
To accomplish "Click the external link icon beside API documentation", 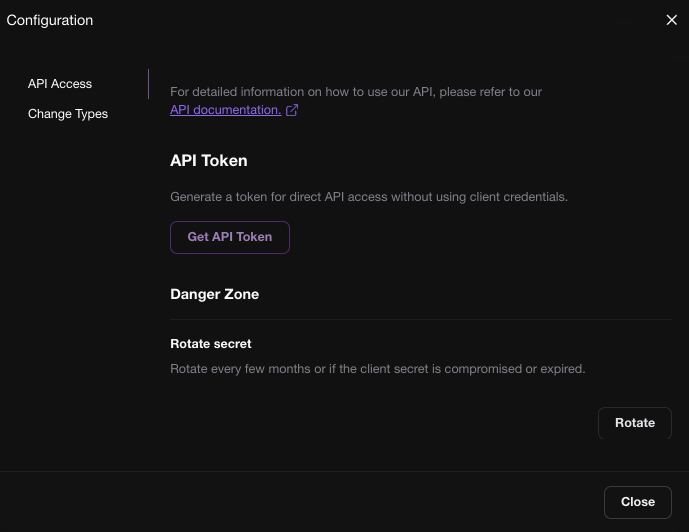I will (x=292, y=110).
